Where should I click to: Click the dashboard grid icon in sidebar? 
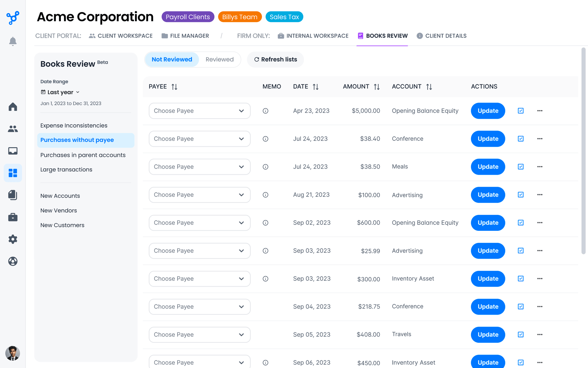(x=13, y=173)
